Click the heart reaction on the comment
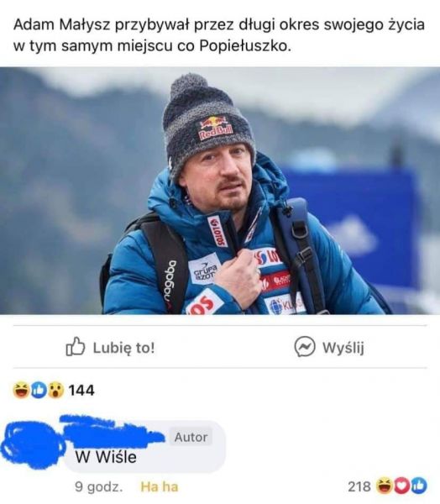The height and width of the screenshot is (504, 440). coord(401,486)
